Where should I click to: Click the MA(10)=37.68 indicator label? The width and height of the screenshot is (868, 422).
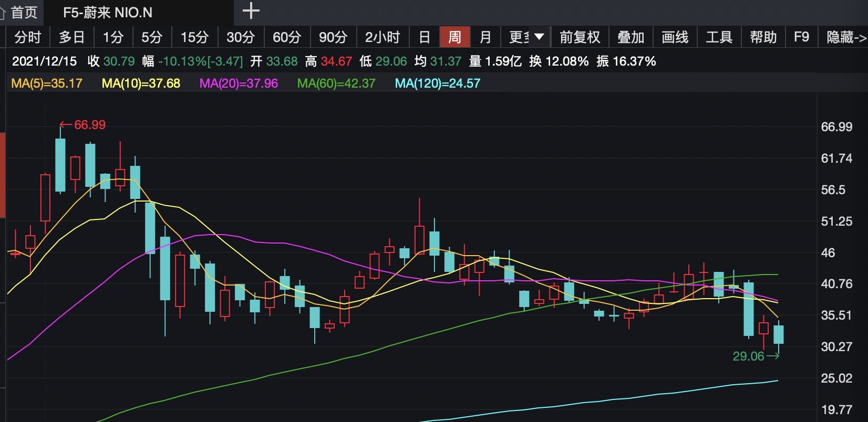click(x=141, y=83)
